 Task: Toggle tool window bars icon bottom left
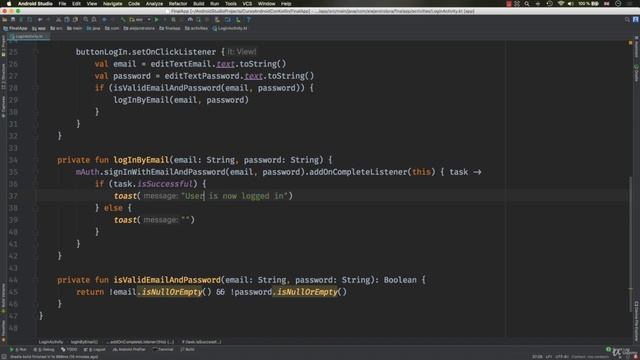[4, 357]
